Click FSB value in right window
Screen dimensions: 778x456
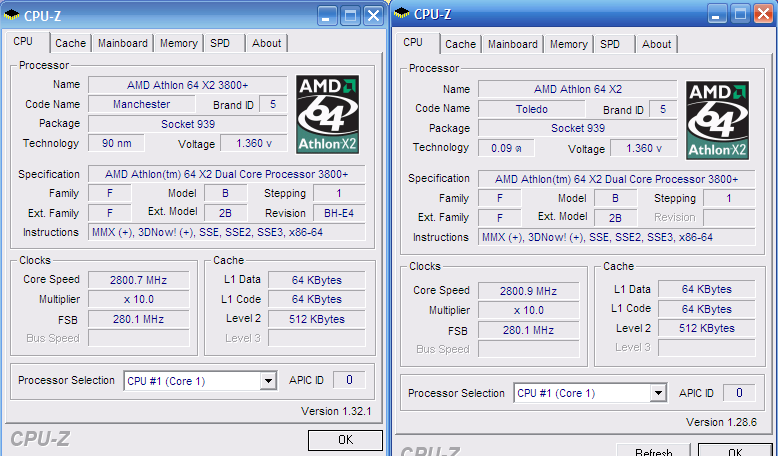point(528,330)
